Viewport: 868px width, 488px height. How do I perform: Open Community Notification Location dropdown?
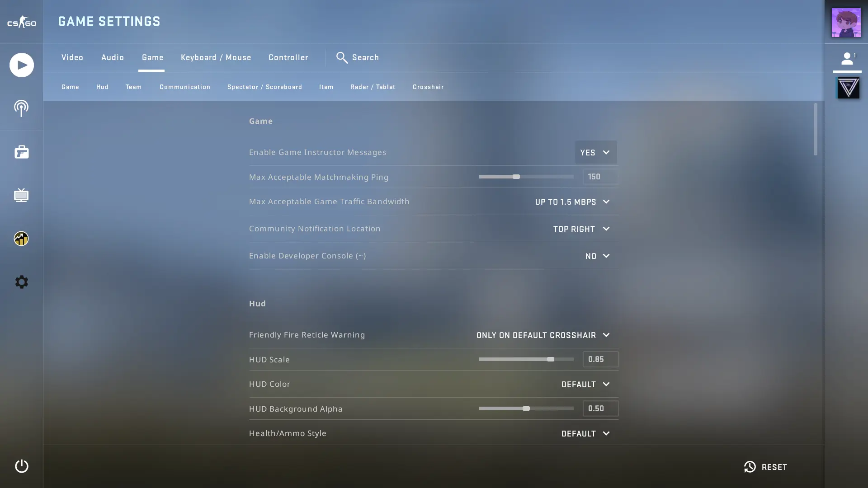(x=581, y=229)
